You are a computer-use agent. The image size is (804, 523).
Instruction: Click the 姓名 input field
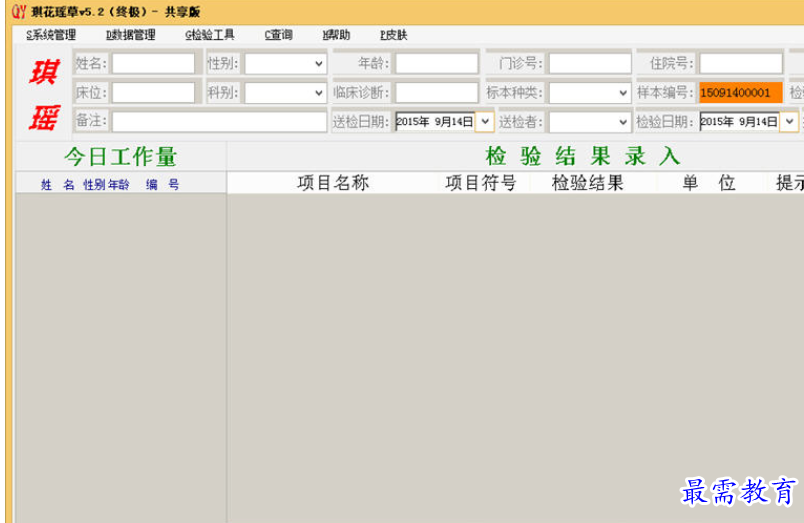(153, 64)
